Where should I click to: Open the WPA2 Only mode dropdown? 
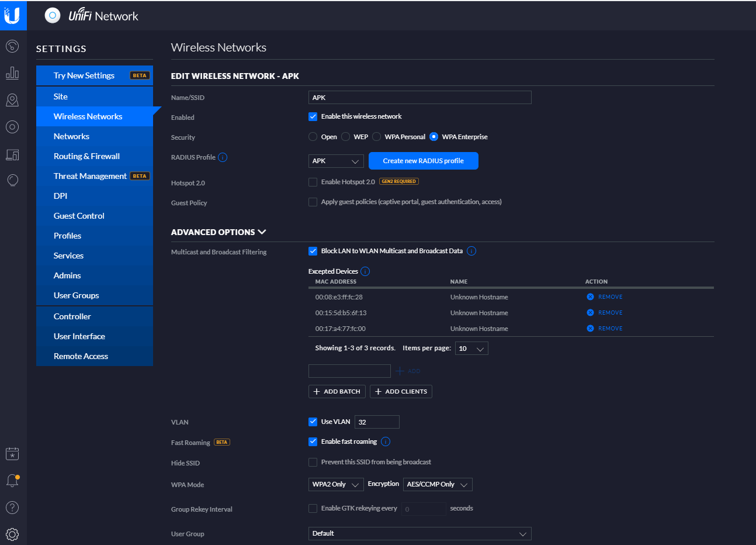tap(336, 484)
